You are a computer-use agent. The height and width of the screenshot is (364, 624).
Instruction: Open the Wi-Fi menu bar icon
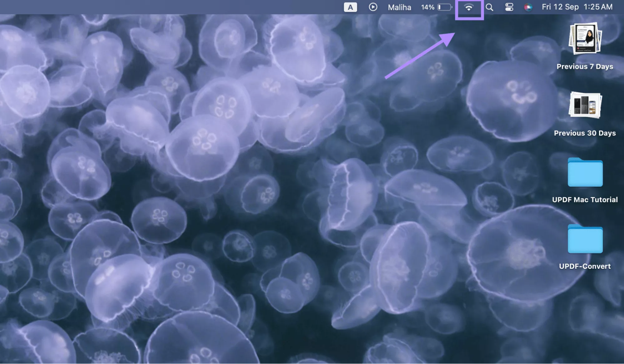pyautogui.click(x=469, y=7)
